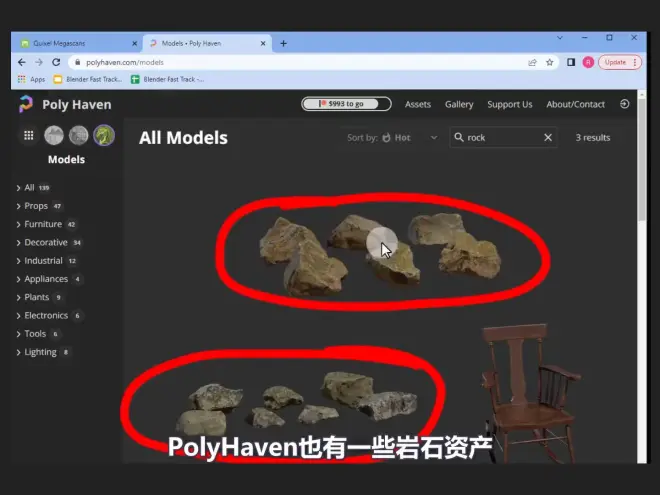This screenshot has height=495, width=660.
Task: Open the second Blender Fast Track bookmark
Action: [x=168, y=79]
